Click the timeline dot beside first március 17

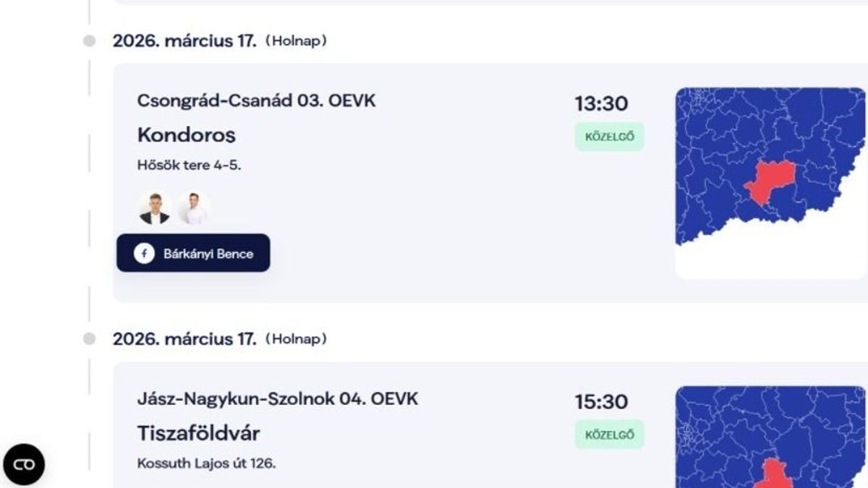[89, 41]
